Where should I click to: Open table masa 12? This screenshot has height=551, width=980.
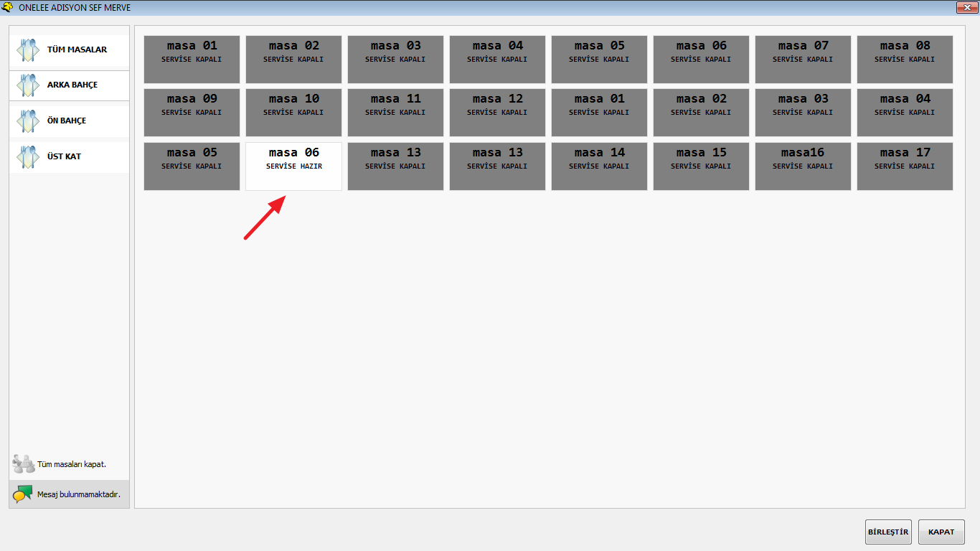(x=497, y=113)
